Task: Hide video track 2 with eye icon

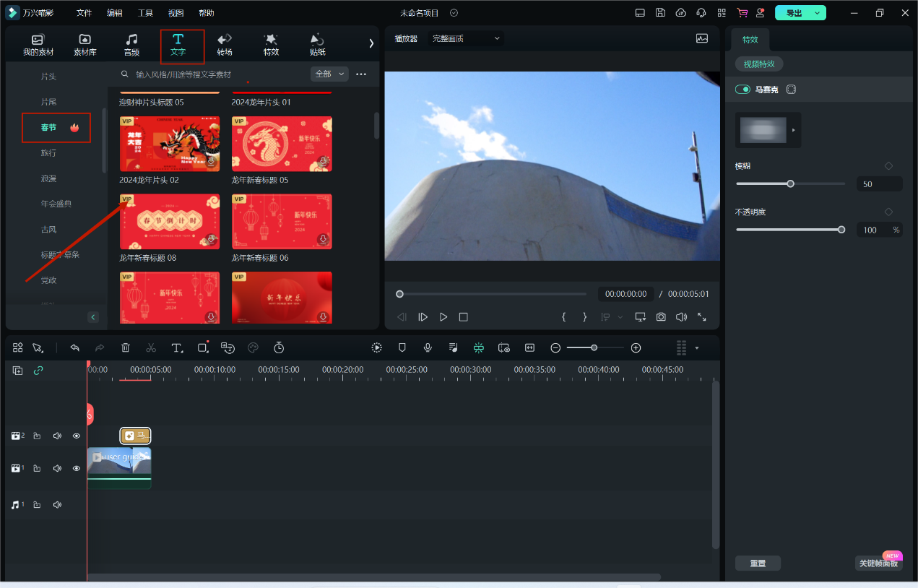Action: [x=77, y=436]
